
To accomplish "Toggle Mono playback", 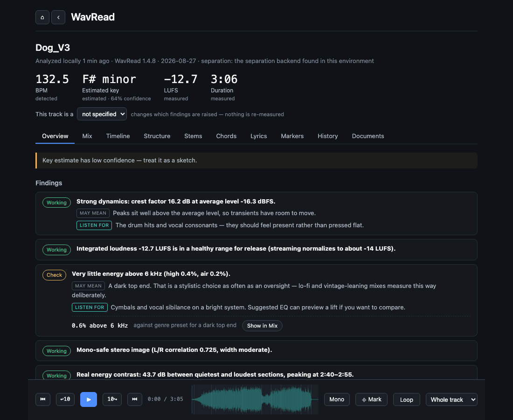I will [337, 399].
